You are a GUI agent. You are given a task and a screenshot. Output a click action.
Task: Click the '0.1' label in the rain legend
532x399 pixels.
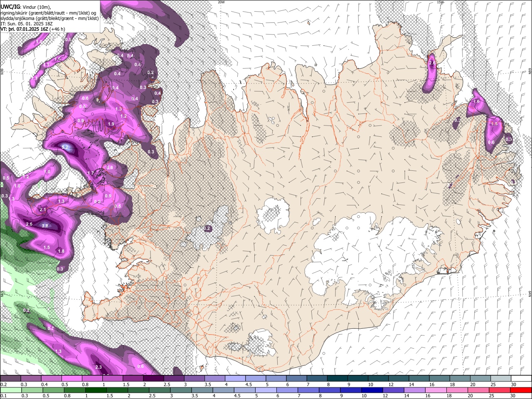click(3, 396)
